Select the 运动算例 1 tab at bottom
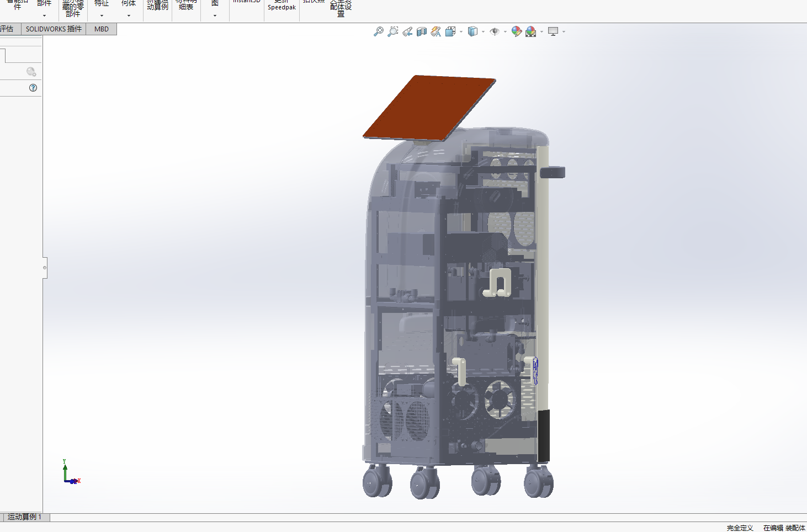Image resolution: width=807 pixels, height=532 pixels. point(25,517)
